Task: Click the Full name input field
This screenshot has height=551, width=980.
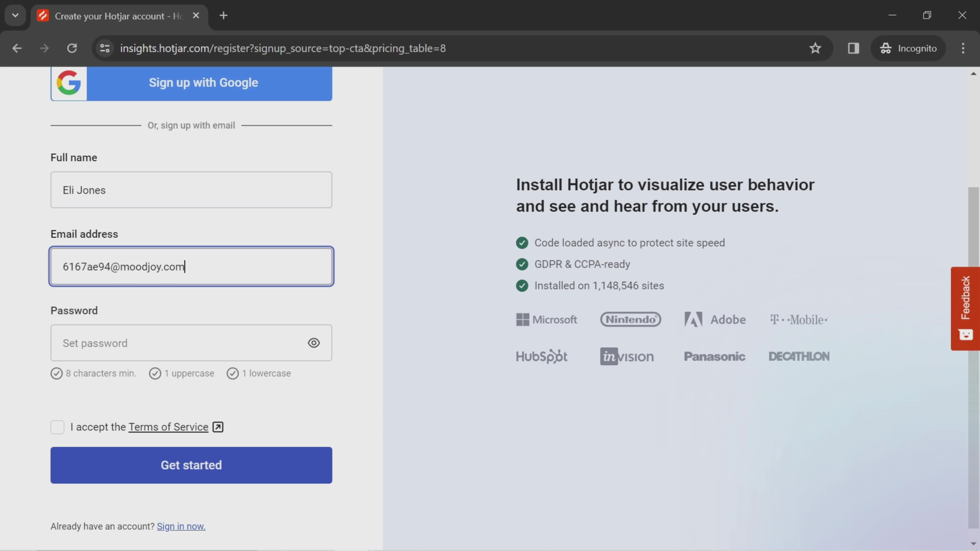Action: coord(191,190)
